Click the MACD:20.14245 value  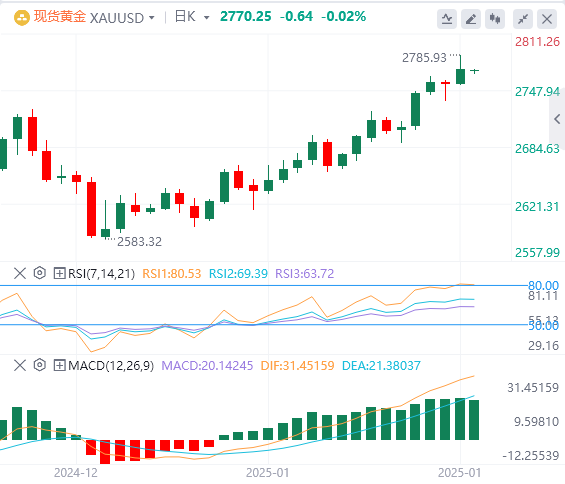pyautogui.click(x=207, y=366)
